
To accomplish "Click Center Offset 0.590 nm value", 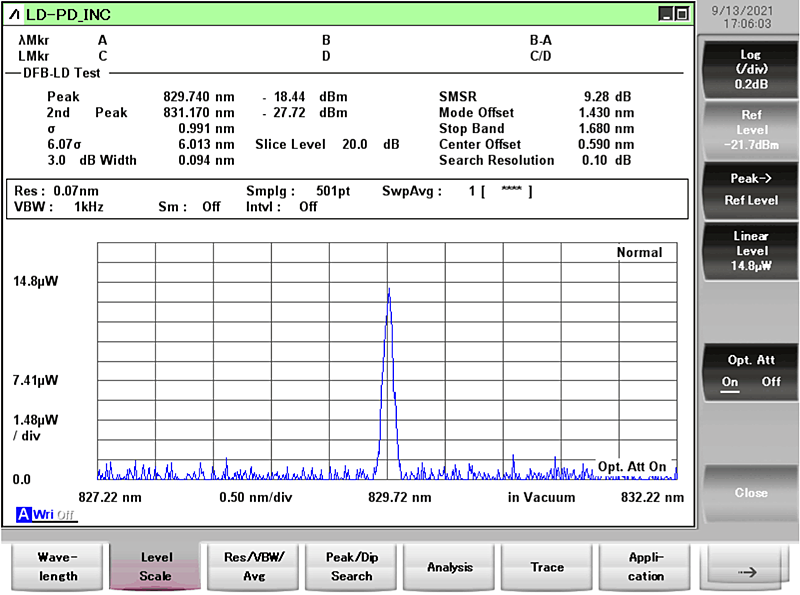I will [x=606, y=144].
